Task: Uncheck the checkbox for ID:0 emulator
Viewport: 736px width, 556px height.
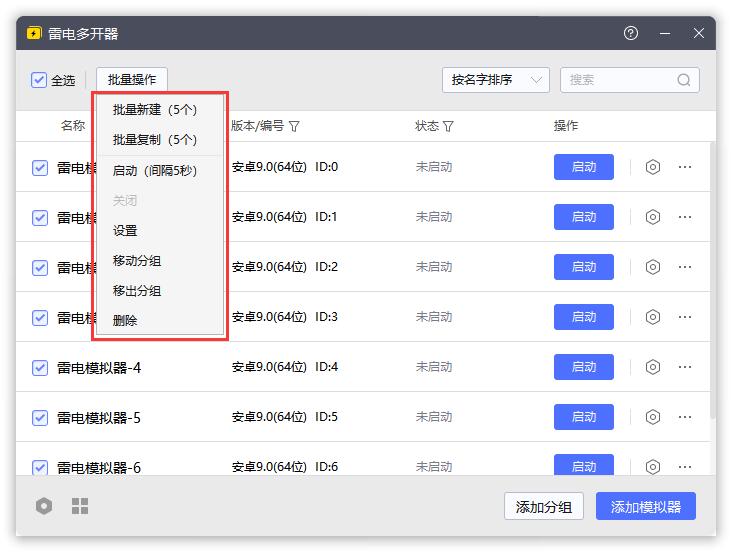Action: 40,168
